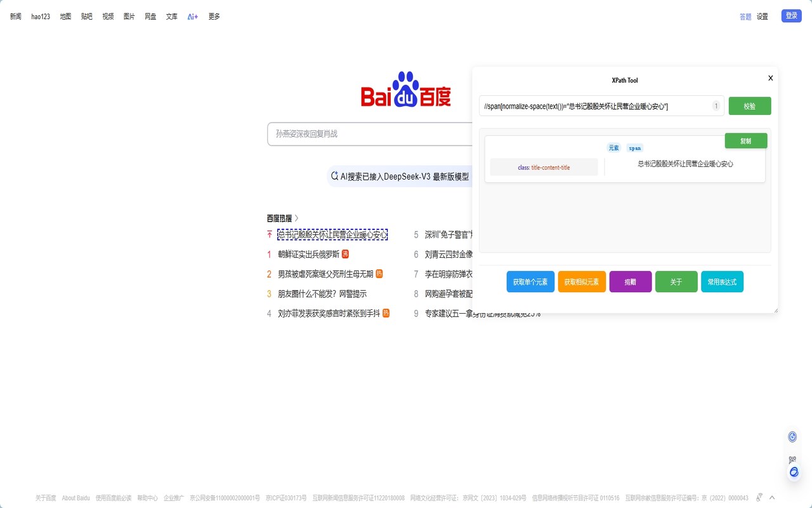Image resolution: width=812 pixels, height=508 pixels.
Task: Click the AI搜索已接入DeepSeek-V3 banner
Action: pyautogui.click(x=400, y=177)
